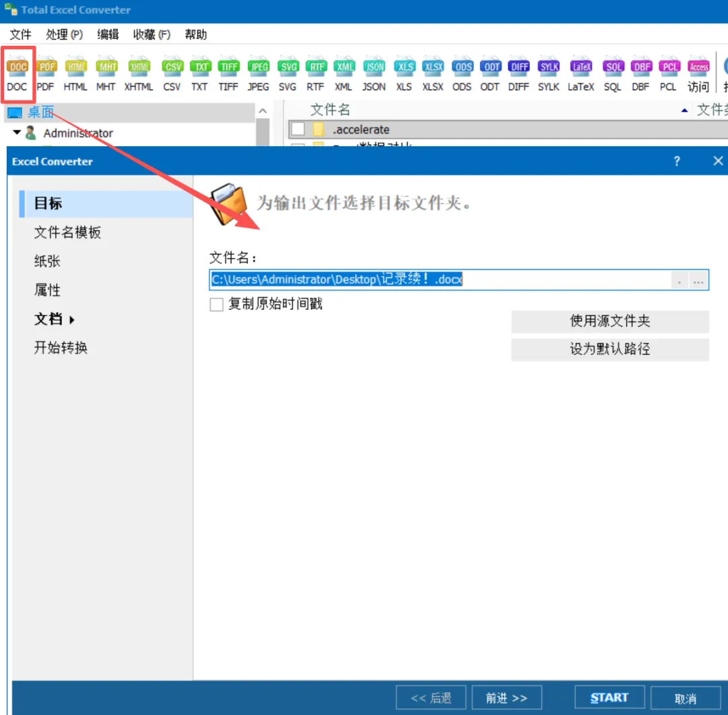Pick the LaTeX format icon

tap(581, 74)
